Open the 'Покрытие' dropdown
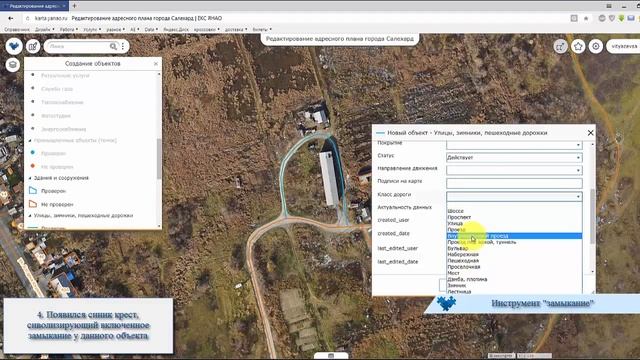 pyautogui.click(x=514, y=145)
